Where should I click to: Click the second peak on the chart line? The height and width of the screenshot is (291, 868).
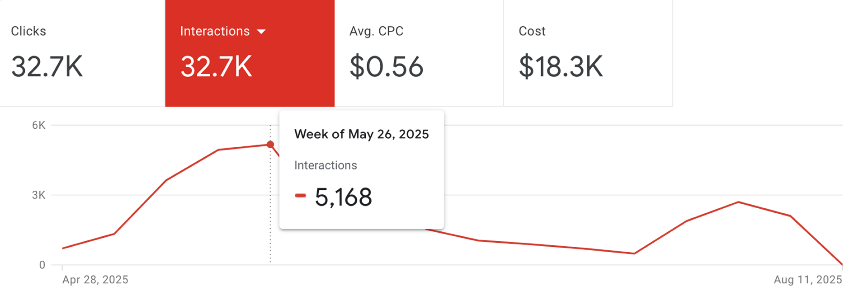click(738, 202)
